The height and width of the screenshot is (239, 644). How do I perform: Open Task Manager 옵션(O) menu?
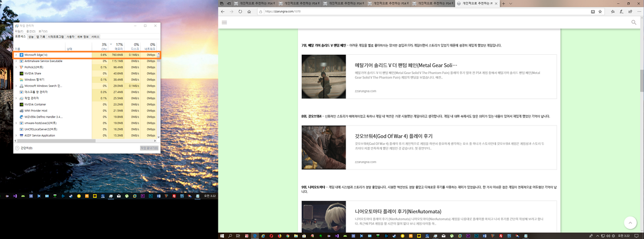(x=31, y=31)
